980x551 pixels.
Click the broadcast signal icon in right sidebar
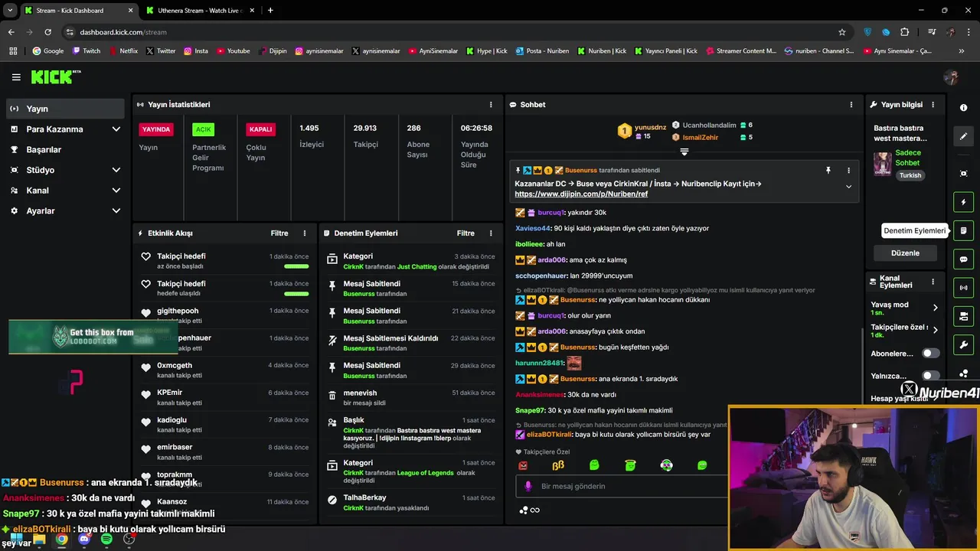tap(964, 288)
